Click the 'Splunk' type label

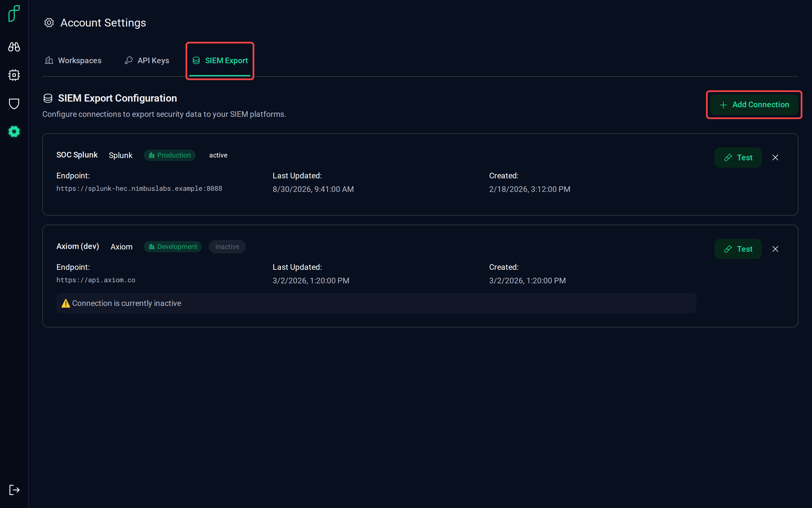coord(120,155)
